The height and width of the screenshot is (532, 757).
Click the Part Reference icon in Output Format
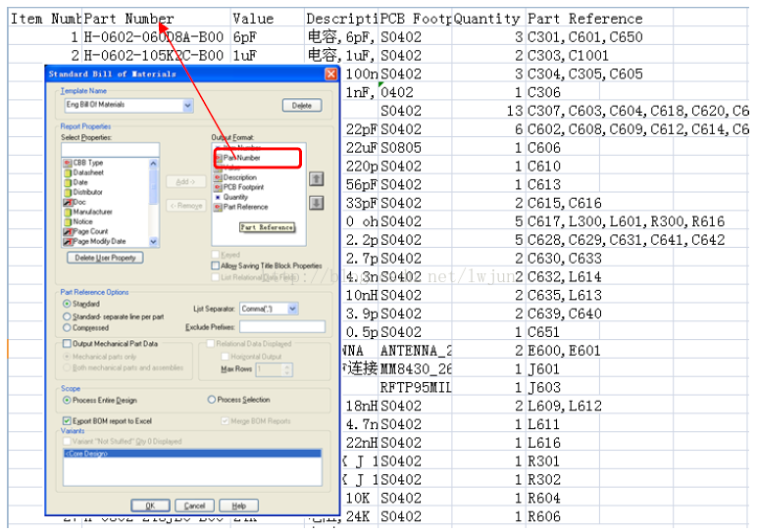pos(218,208)
